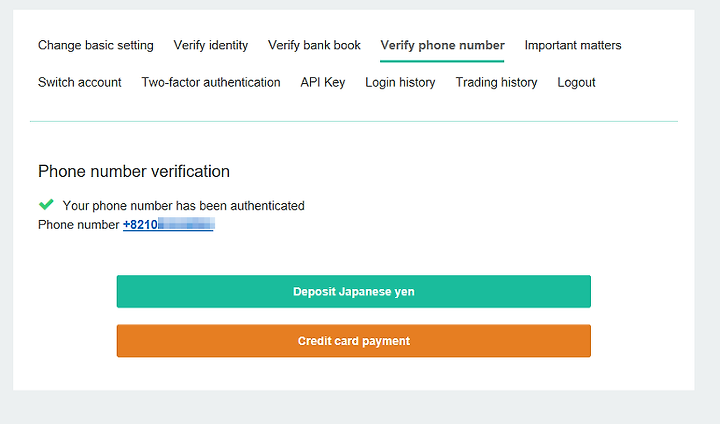The height and width of the screenshot is (424, 720).
Task: Go to the API Key page
Action: coord(322,82)
